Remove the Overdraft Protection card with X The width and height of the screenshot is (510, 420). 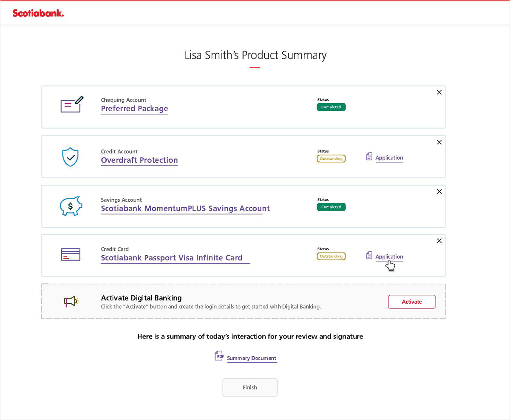(x=439, y=142)
